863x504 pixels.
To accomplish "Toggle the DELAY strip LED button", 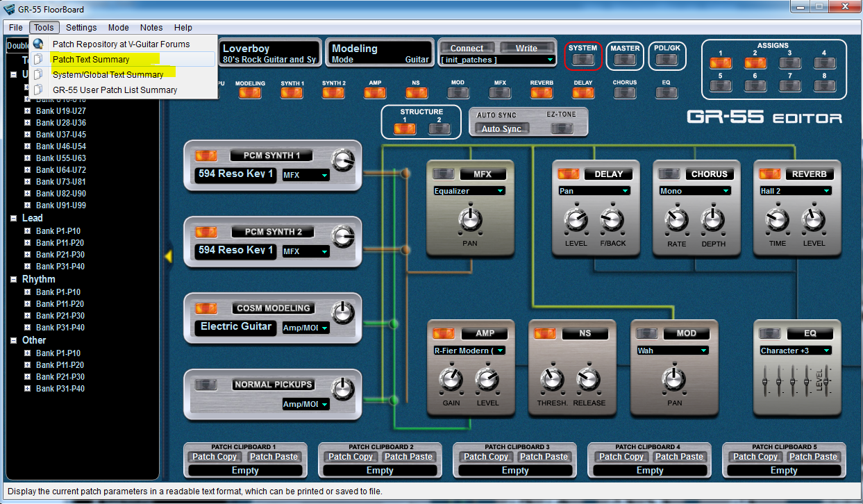I will tap(583, 92).
